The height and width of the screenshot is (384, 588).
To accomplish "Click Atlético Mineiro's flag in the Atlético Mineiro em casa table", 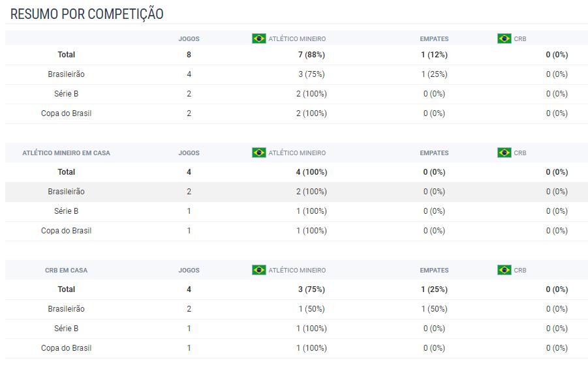I will pos(258,153).
